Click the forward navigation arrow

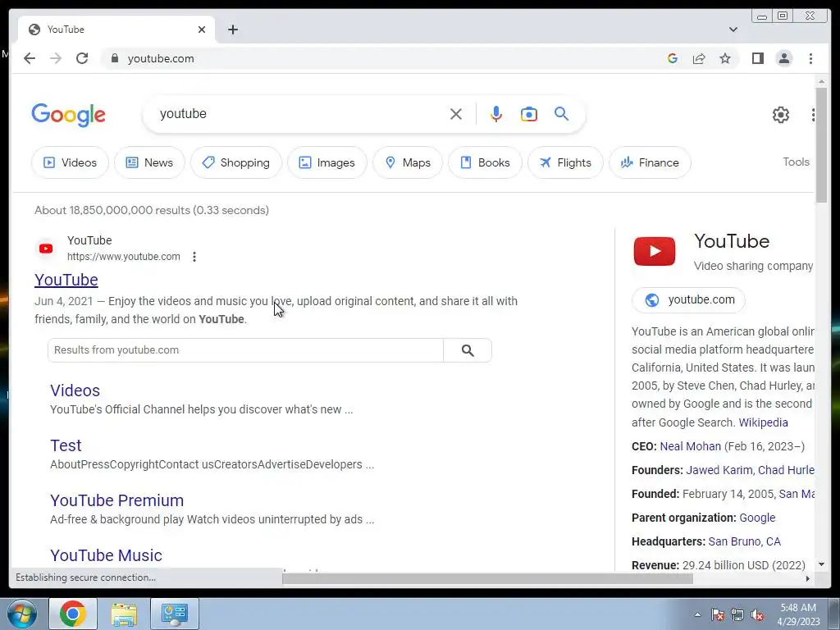pyautogui.click(x=56, y=58)
